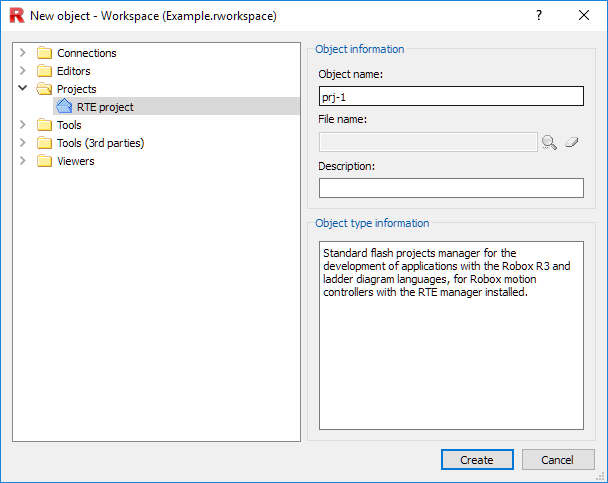Close the New object dialog
608x483 pixels.
click(584, 15)
